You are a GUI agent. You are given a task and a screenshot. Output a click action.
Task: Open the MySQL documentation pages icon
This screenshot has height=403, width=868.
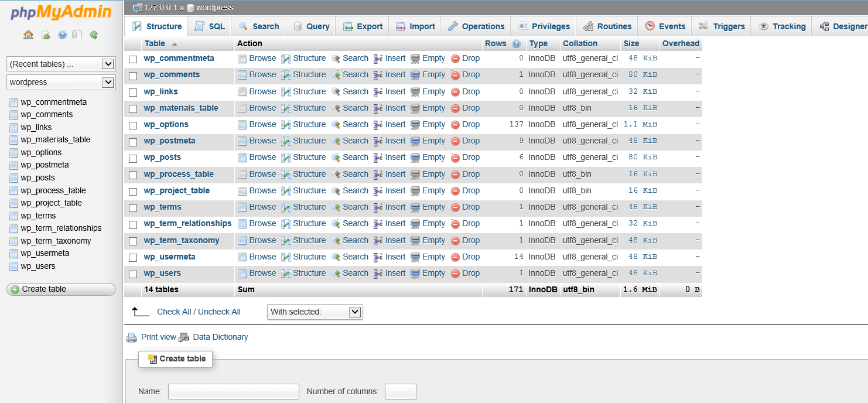[x=77, y=35]
